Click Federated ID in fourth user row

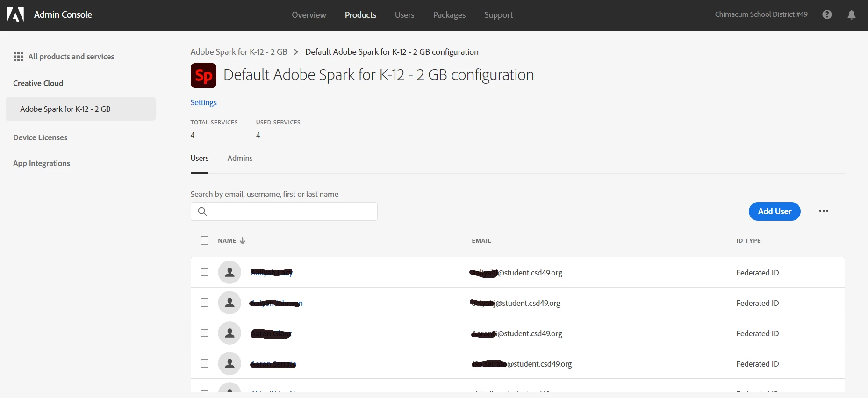(x=757, y=364)
